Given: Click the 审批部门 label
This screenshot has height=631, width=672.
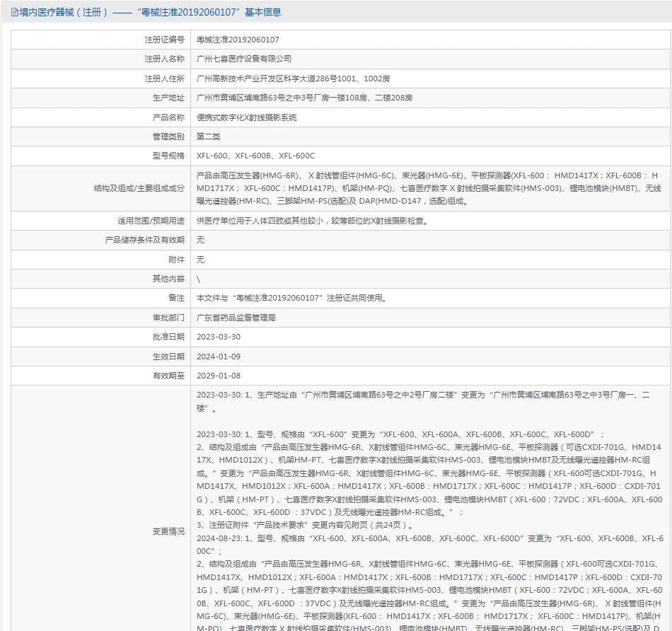Looking at the screenshot, I should 168,318.
